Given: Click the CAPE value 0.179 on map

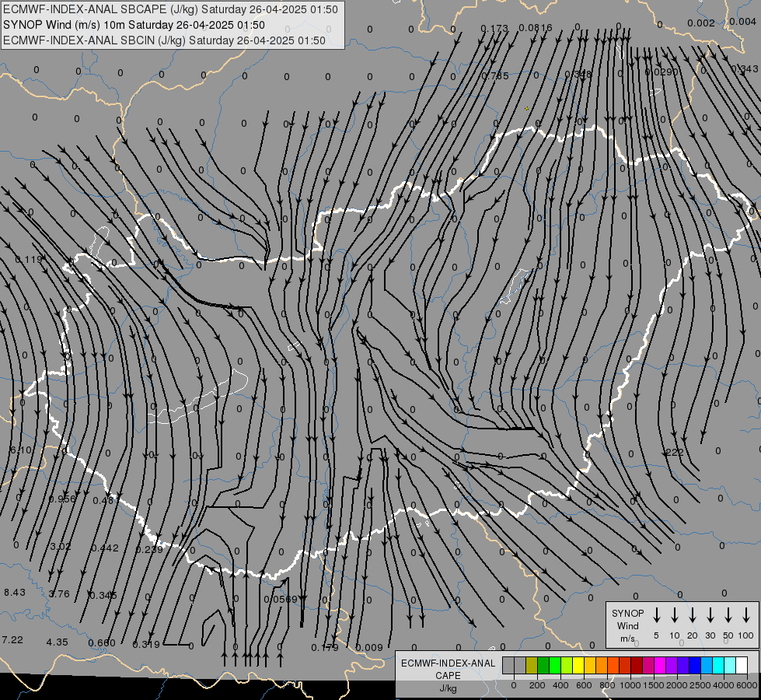Looking at the screenshot, I should tap(325, 648).
